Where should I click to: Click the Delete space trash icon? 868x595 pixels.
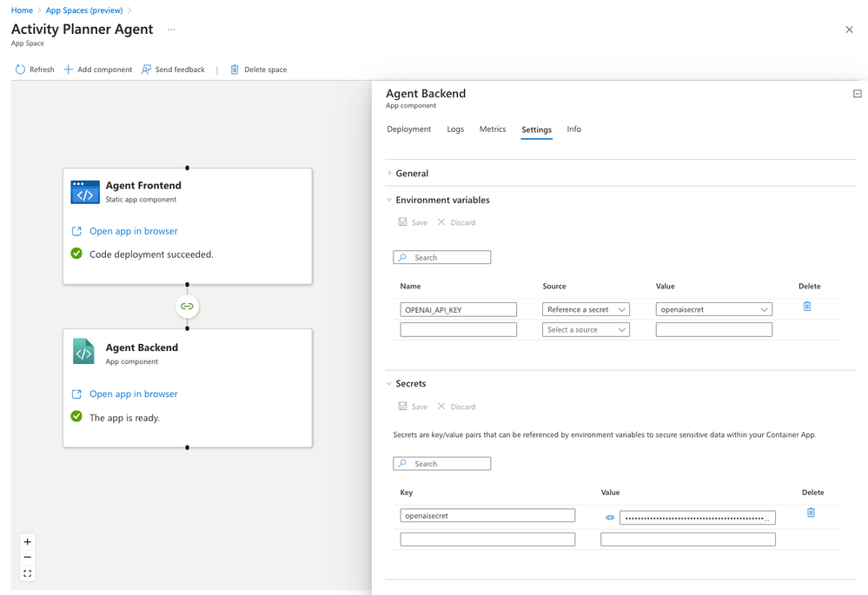235,69
